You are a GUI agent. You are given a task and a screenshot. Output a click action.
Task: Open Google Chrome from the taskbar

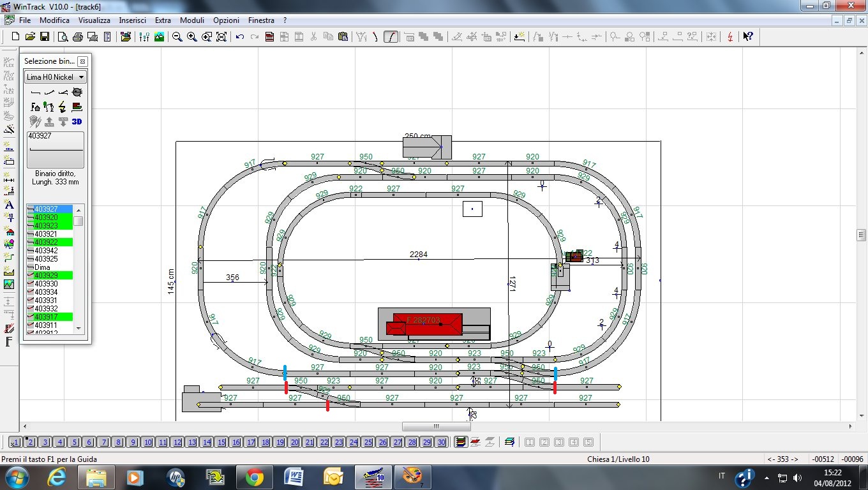point(255,477)
